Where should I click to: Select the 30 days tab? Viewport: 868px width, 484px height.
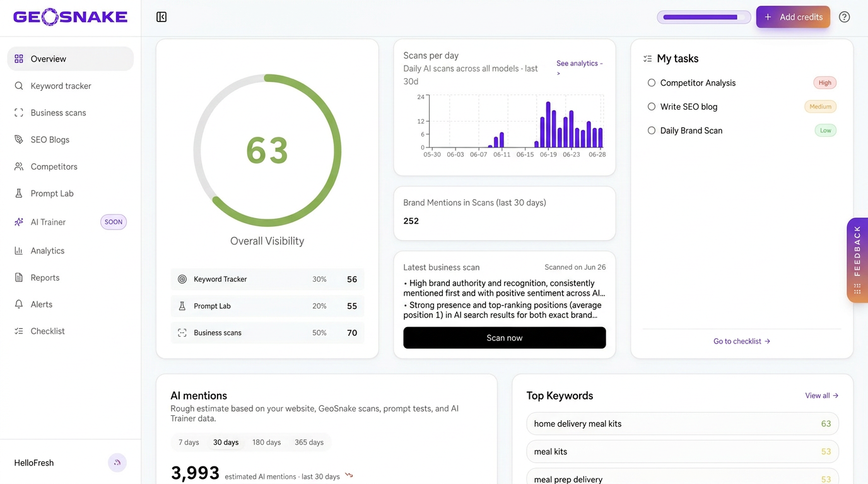point(226,442)
